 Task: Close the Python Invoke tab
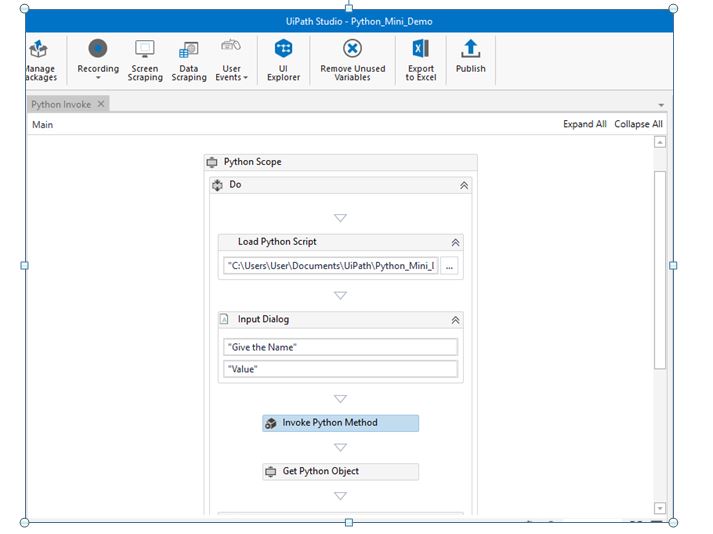coord(101,104)
